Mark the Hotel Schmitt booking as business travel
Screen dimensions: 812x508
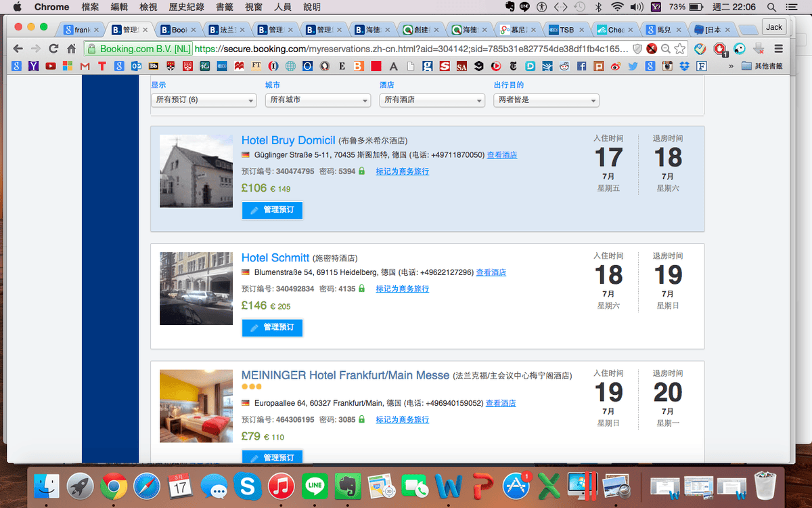402,289
